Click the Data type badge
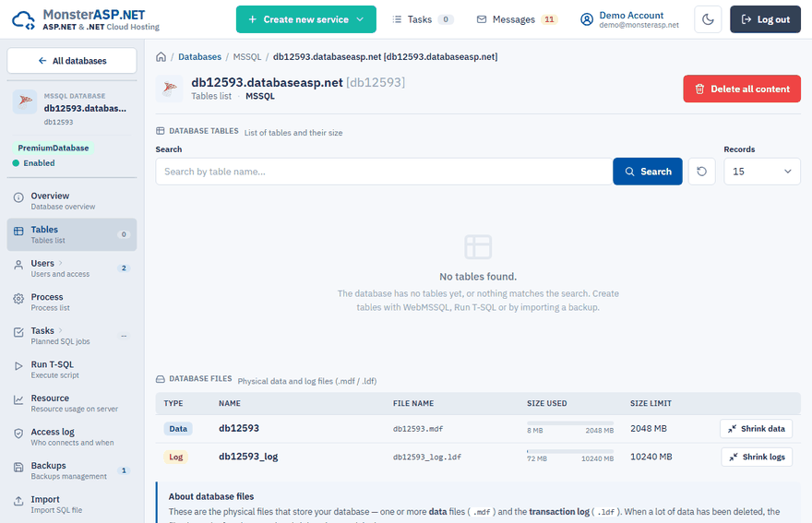This screenshot has height=523, width=812. pyautogui.click(x=178, y=429)
